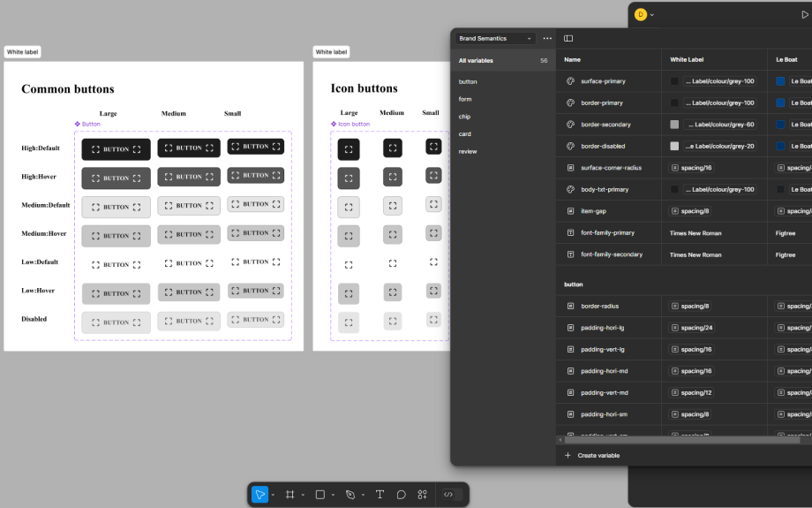Click number type icon of border-radius
The image size is (812, 508).
tap(570, 307)
